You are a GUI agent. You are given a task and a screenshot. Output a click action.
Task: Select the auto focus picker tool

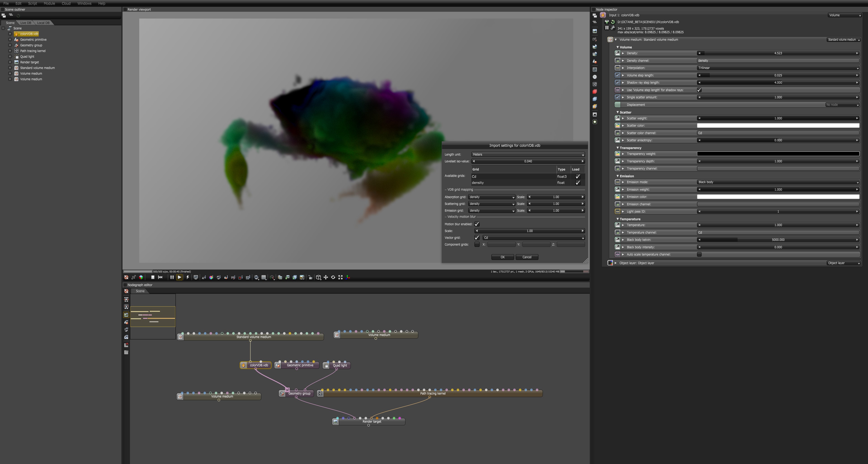(x=204, y=277)
